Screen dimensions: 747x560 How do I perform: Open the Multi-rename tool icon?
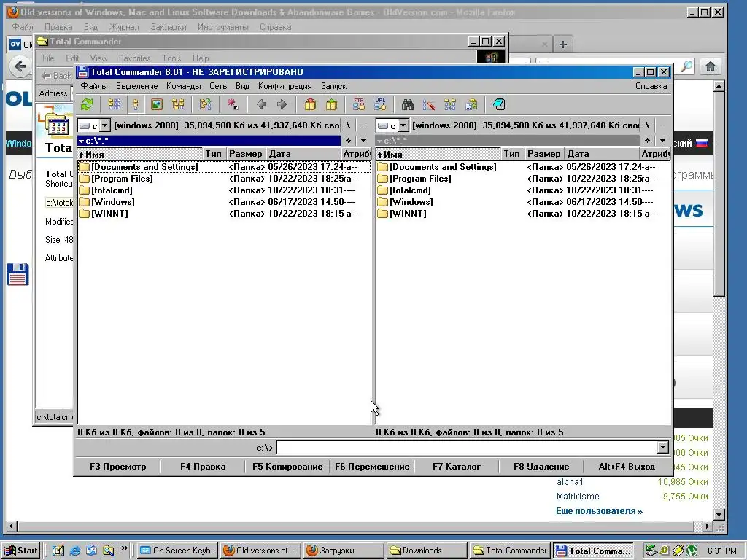click(x=429, y=104)
